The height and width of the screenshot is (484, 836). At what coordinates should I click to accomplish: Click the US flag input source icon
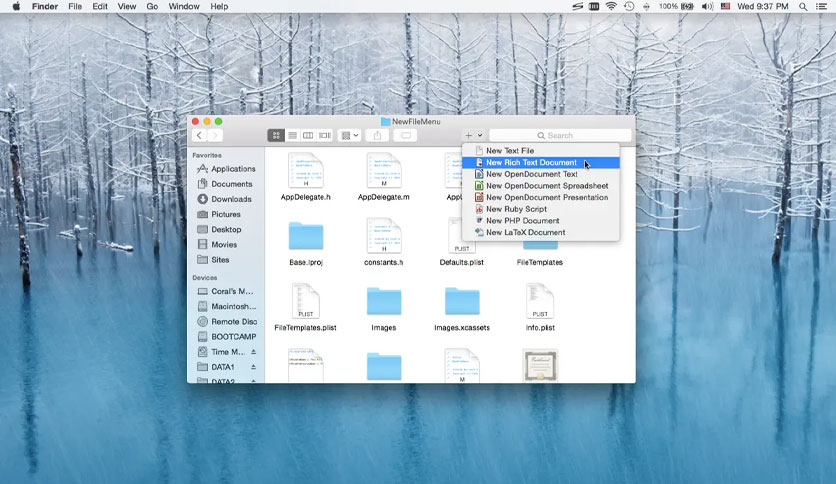coord(725,6)
